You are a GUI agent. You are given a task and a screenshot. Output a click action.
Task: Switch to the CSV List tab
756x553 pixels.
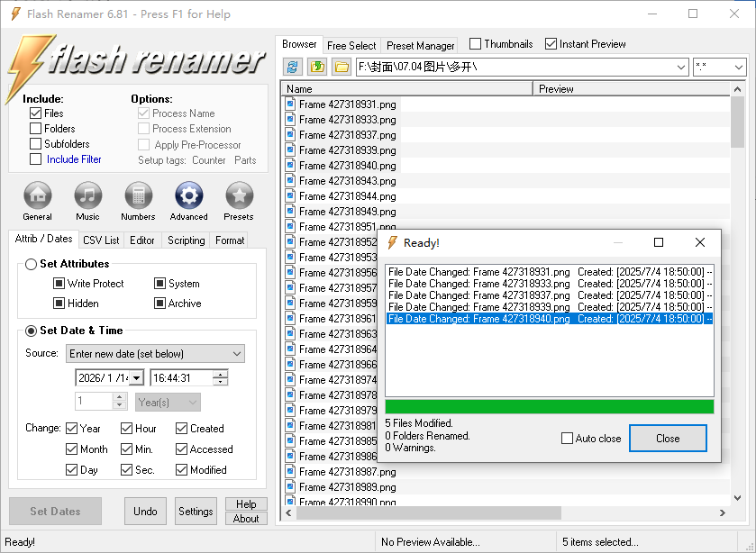101,240
